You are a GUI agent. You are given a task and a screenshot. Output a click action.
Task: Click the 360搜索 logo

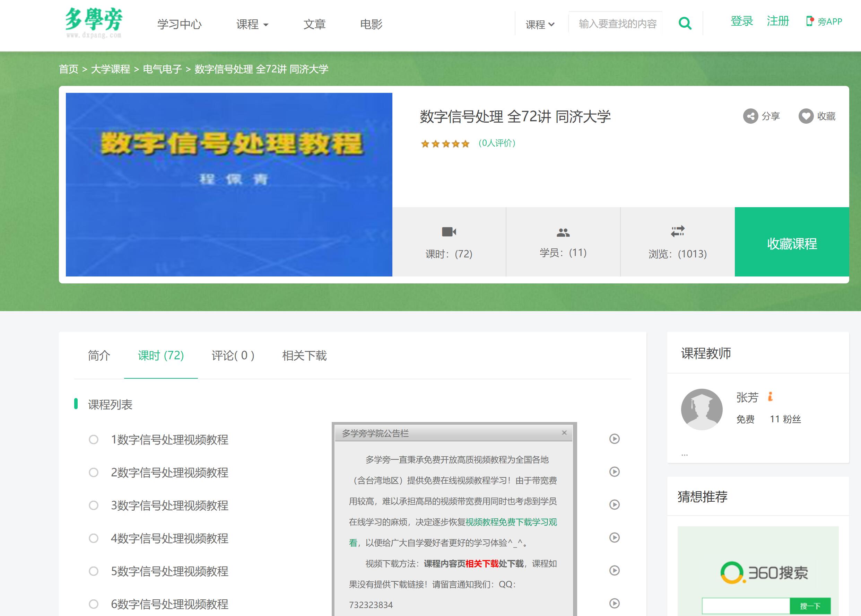[764, 572]
